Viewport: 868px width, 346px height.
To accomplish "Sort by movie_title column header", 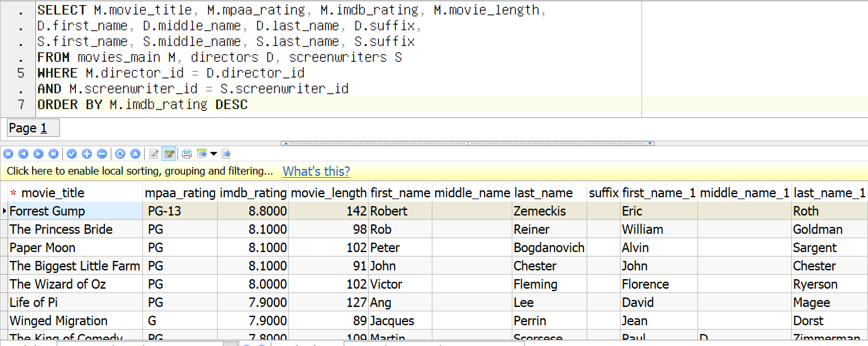I will click(x=75, y=193).
